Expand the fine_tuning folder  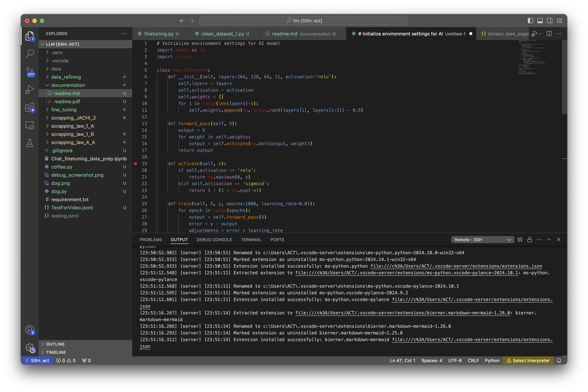tap(85, 110)
